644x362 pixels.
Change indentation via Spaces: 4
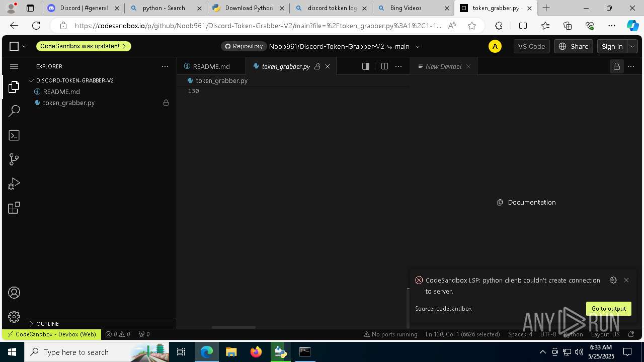(x=520, y=334)
